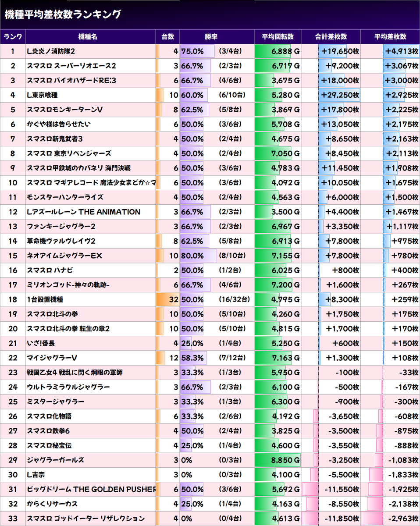Click the +19,650枚 total difference cell
420x526 pixels.
[331, 51]
